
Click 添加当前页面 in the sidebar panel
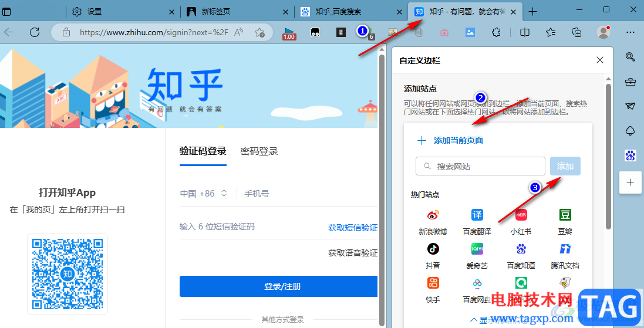450,141
